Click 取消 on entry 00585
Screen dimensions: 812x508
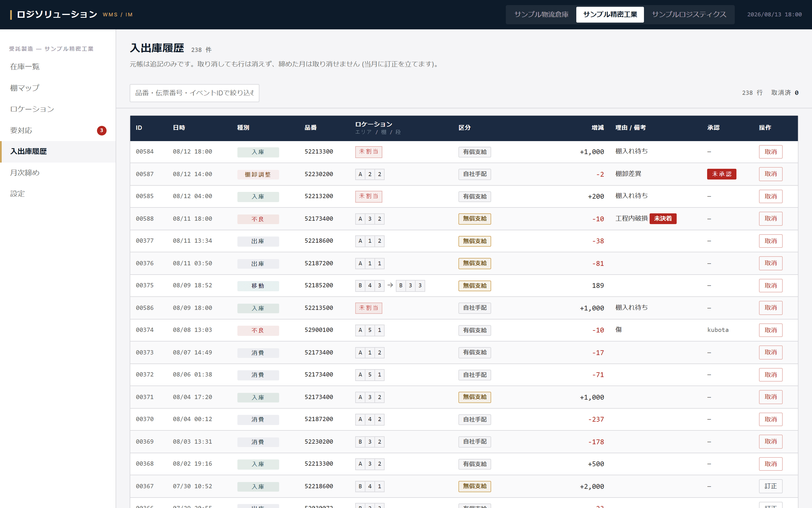770,196
